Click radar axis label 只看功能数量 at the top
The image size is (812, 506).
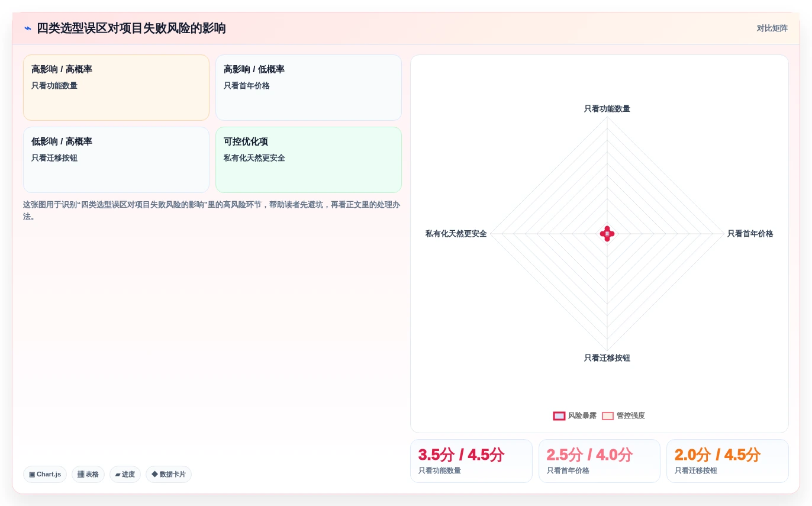pos(607,109)
